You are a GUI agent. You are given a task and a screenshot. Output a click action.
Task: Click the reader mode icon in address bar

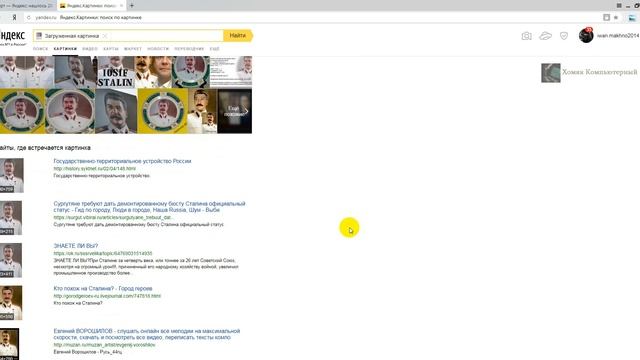coord(607,18)
